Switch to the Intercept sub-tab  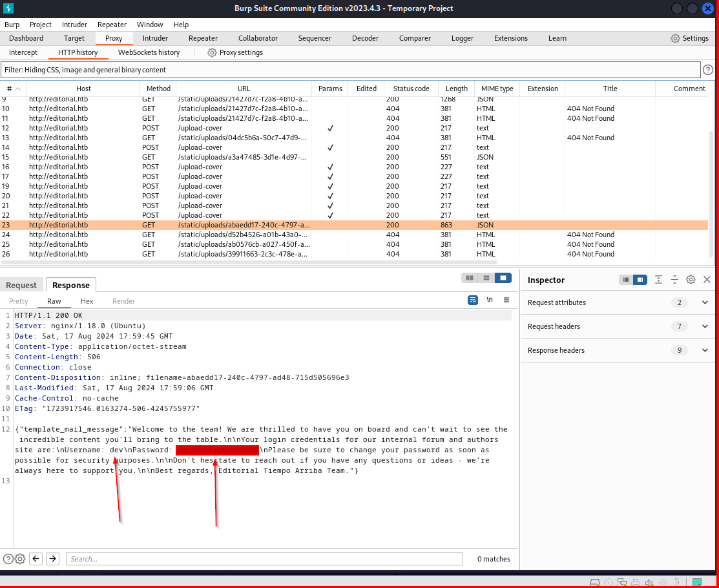(x=23, y=52)
